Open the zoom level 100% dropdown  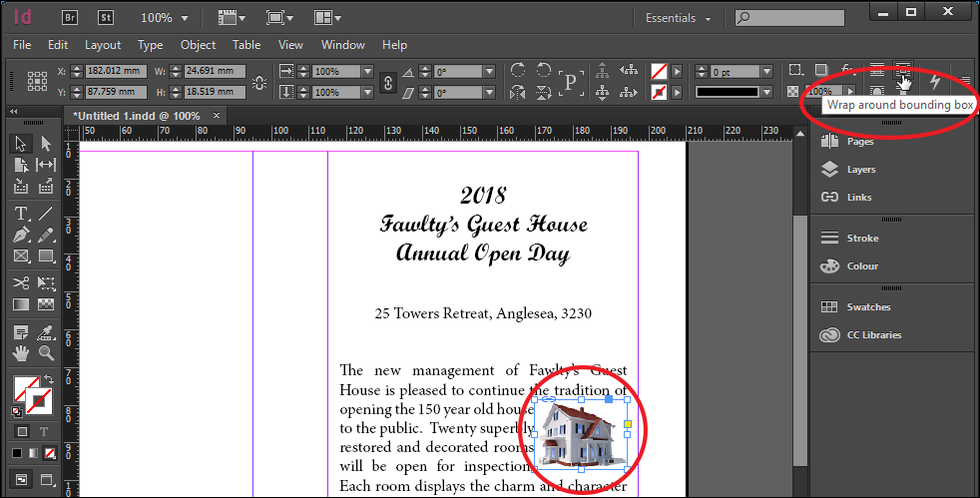(x=185, y=18)
